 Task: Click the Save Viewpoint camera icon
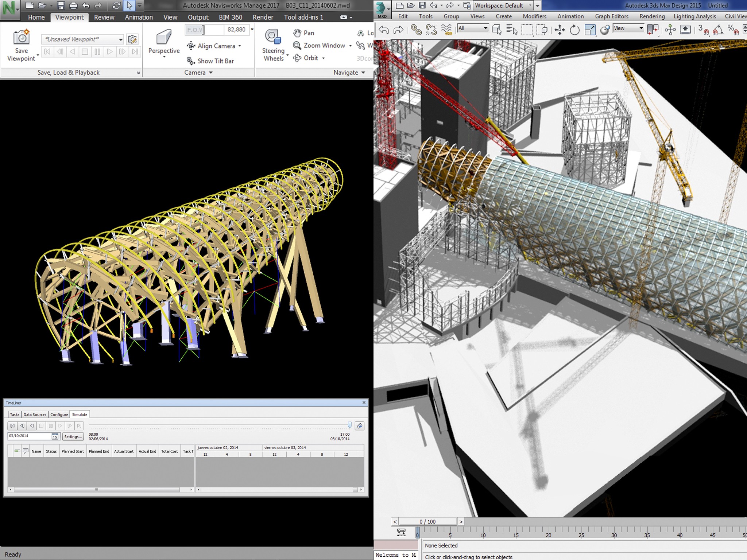click(21, 37)
